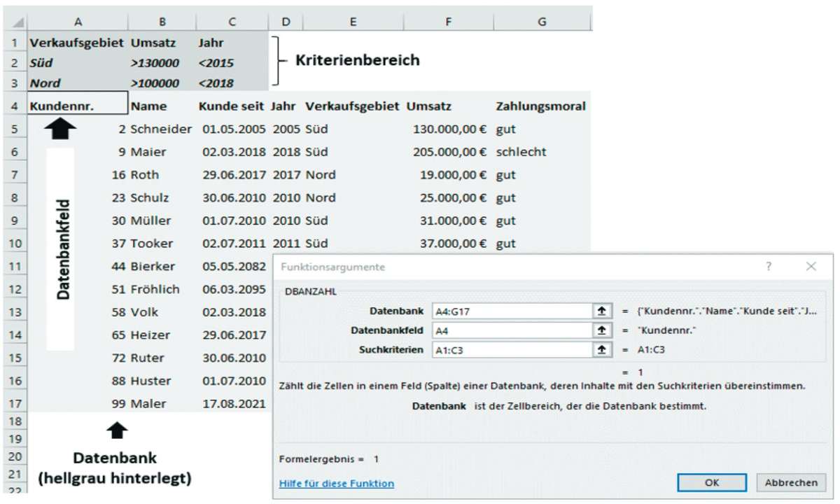Click the select-all corner of the sheet
Image resolution: width=840 pixels, height=504 pixels.
click(14, 22)
